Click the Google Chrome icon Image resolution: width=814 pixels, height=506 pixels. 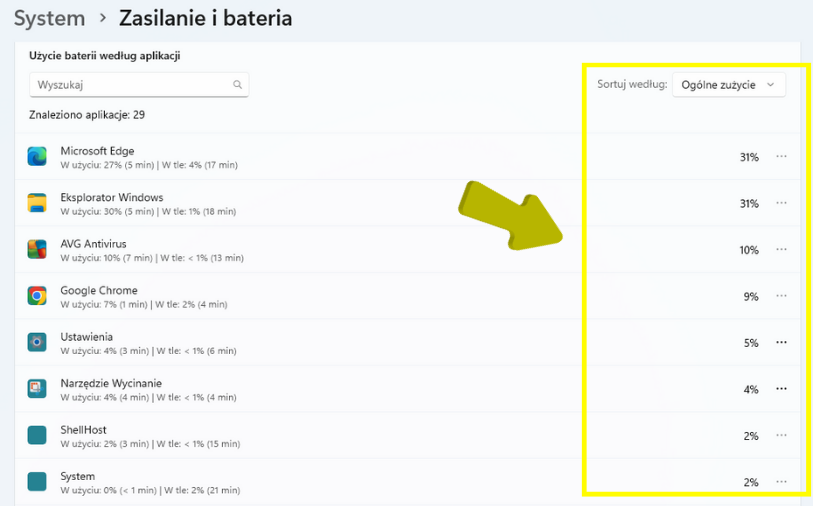[37, 296]
